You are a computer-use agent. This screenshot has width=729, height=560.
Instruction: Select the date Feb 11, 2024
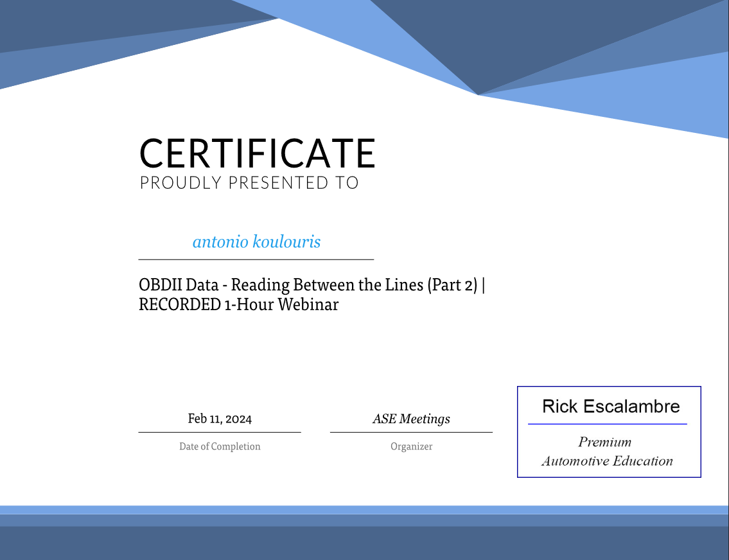click(220, 419)
